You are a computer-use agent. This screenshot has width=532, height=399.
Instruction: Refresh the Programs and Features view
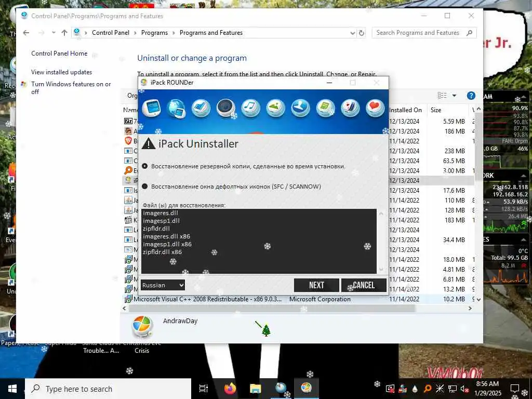(x=362, y=33)
